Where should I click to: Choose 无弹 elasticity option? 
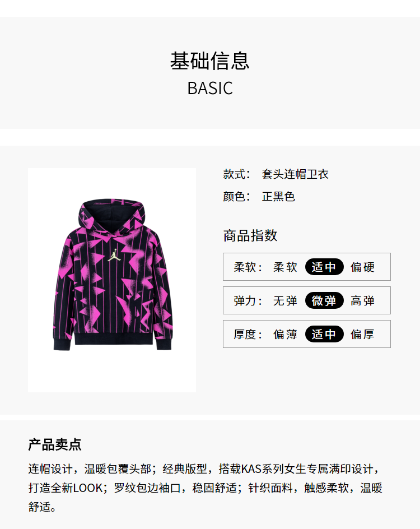285,300
